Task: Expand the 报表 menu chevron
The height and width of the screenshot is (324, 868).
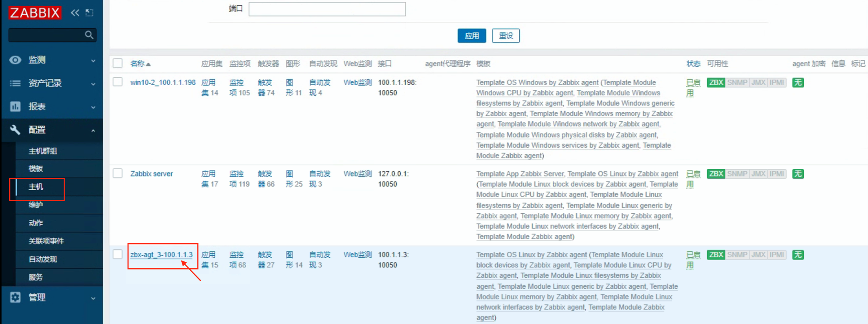Action: pyautogui.click(x=93, y=107)
